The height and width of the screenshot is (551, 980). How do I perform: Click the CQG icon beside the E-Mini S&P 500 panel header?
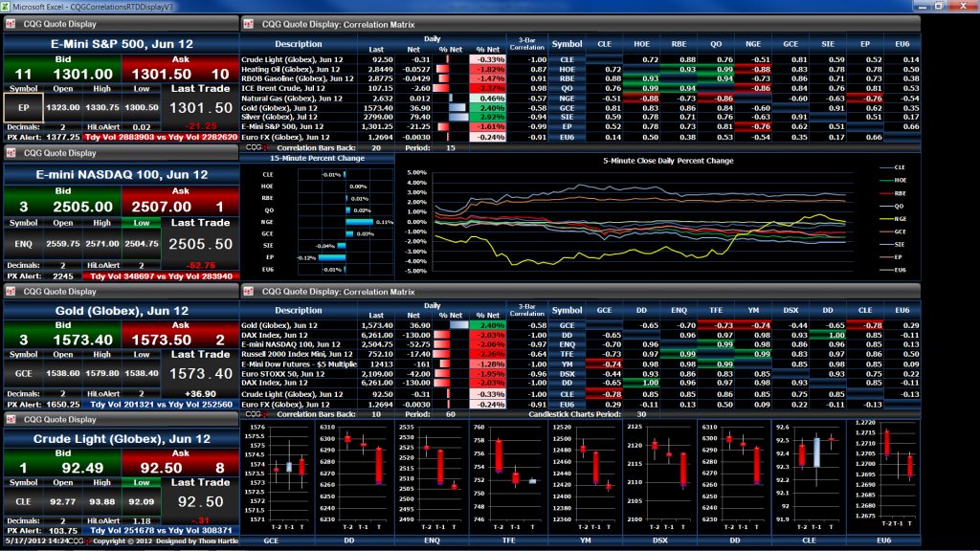coord(11,24)
